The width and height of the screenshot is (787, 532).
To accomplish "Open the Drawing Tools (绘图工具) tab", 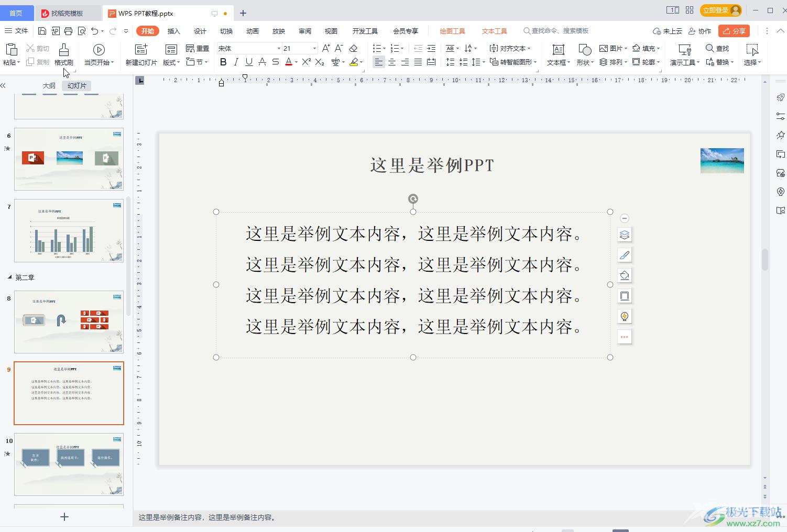I will tap(452, 31).
